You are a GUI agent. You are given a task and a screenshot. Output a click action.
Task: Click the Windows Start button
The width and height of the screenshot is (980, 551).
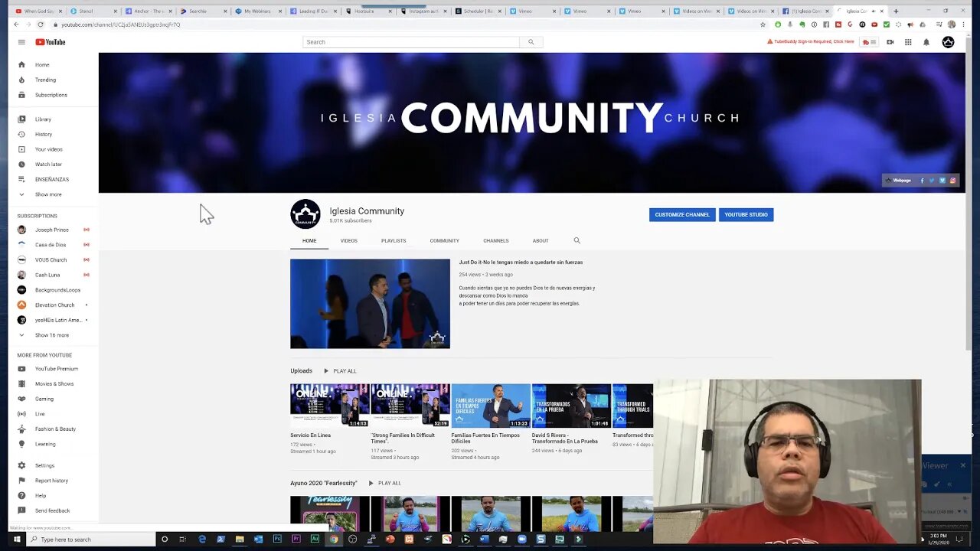(x=16, y=540)
